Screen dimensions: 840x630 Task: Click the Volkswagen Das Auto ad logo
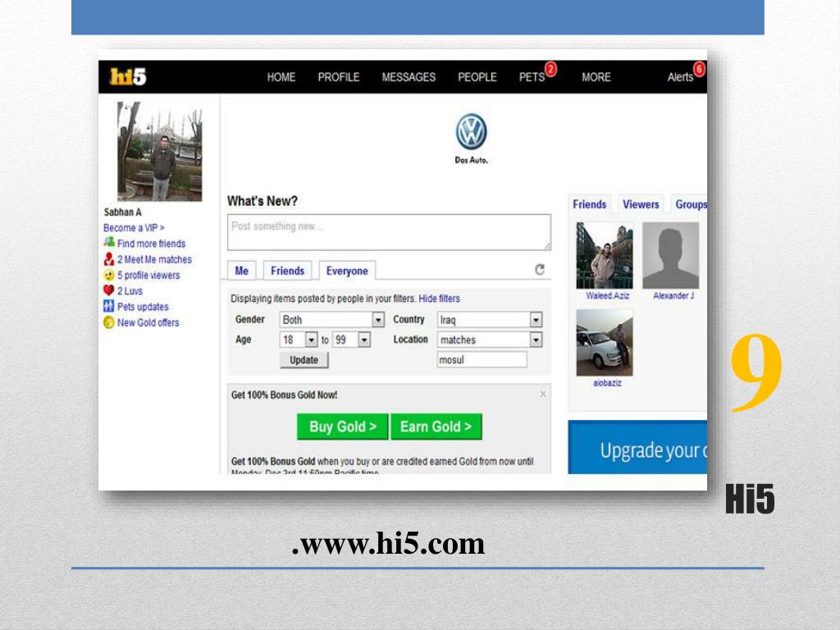pos(472,138)
